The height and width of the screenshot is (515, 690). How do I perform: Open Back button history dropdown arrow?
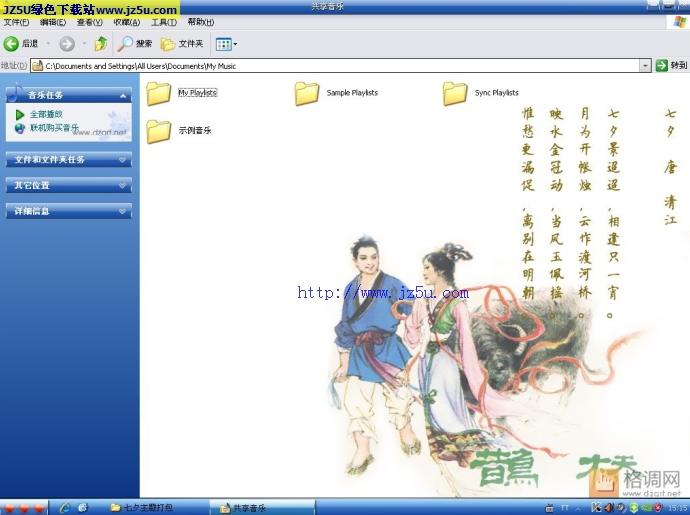tap(48, 44)
